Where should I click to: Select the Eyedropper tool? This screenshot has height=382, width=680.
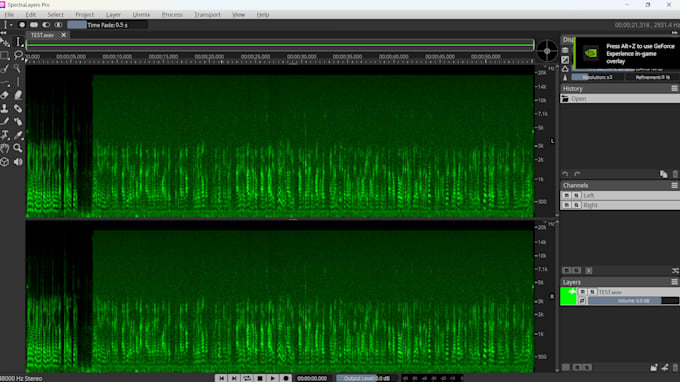(18, 135)
